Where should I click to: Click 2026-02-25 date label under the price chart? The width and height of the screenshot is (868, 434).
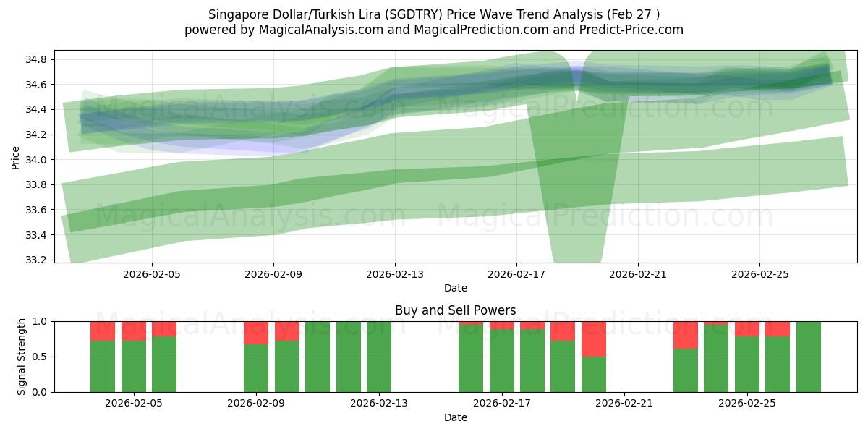(x=759, y=274)
